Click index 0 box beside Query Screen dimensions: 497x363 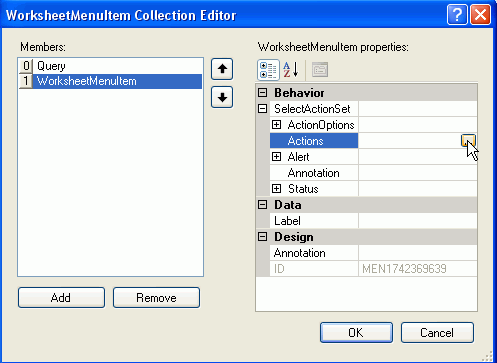(x=26, y=66)
